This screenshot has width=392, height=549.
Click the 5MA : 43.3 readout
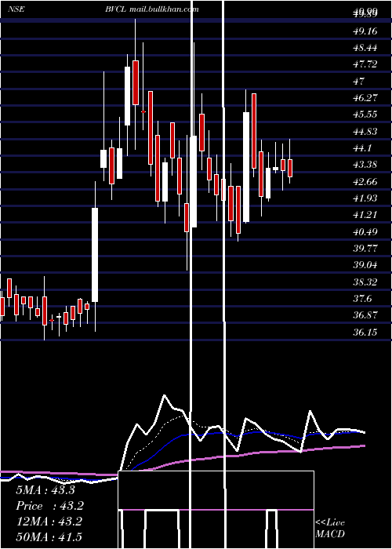(x=45, y=490)
